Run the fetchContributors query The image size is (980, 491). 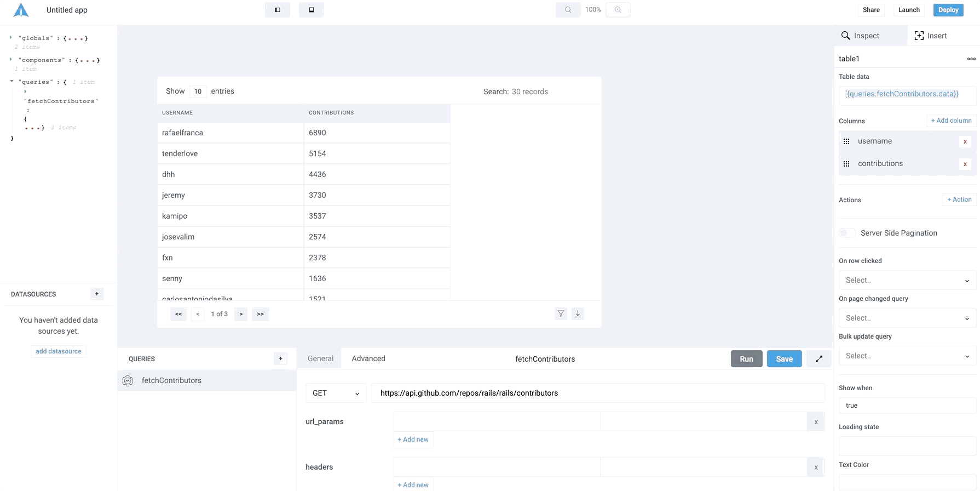[x=746, y=359]
